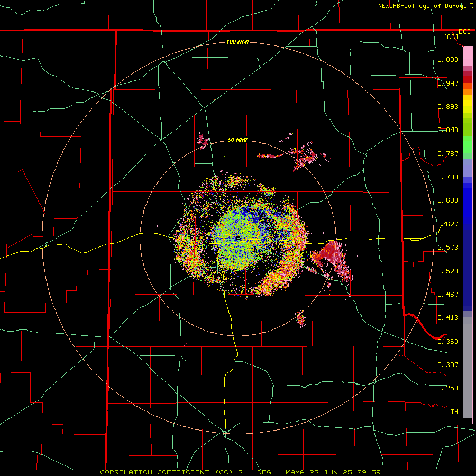Click the 0.467 legend value

448,295
